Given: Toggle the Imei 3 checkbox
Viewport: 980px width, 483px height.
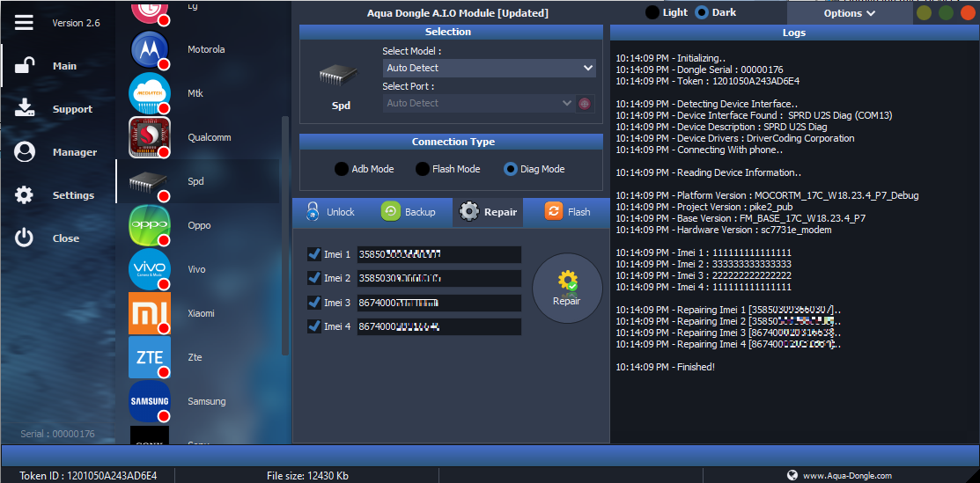Looking at the screenshot, I should pyautogui.click(x=314, y=302).
